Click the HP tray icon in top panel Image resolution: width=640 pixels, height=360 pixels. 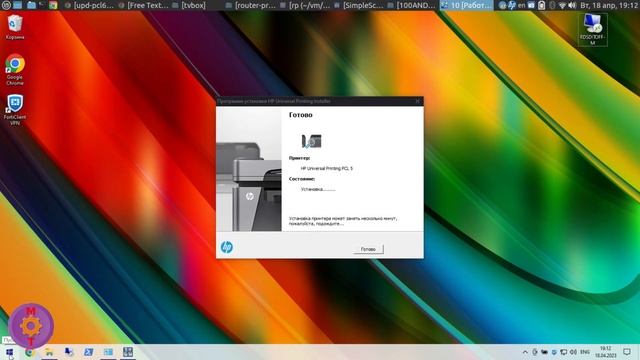512,5
